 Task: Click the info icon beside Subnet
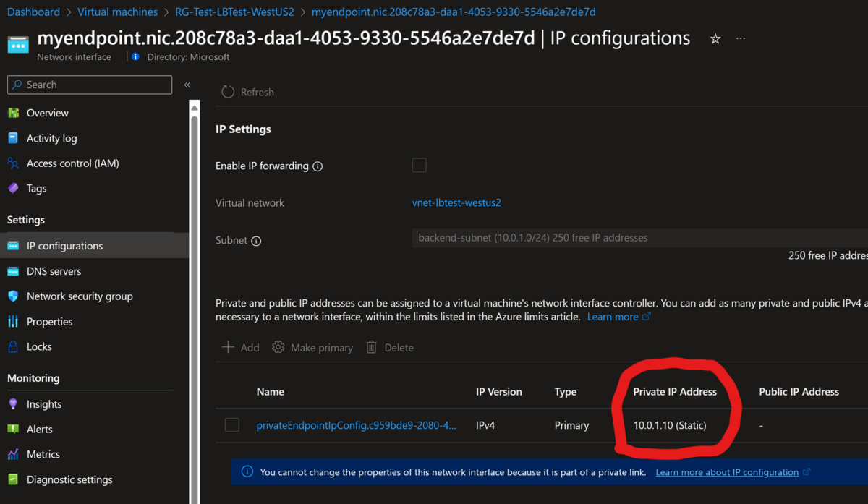[x=256, y=241]
